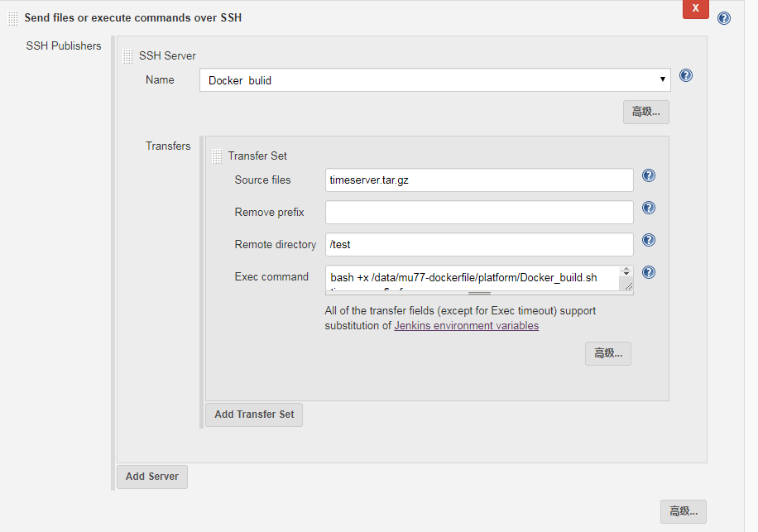This screenshot has height=532, width=758.
Task: Click into the Remove prefix input field
Action: [479, 213]
